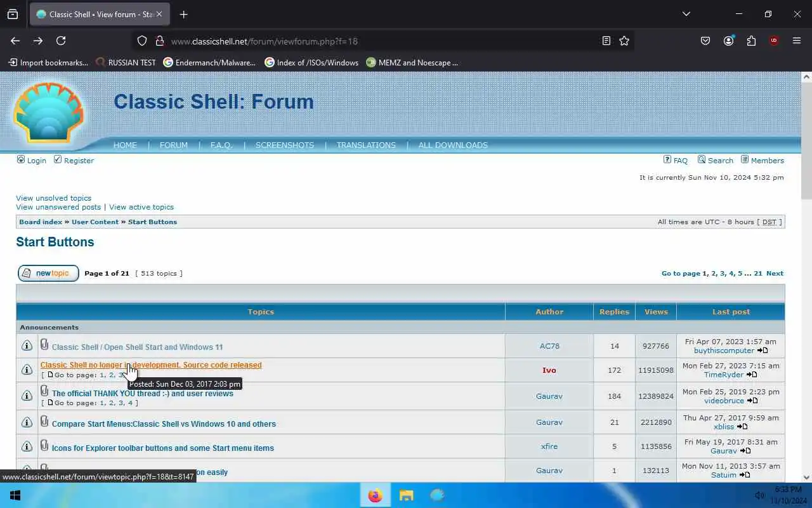Open the MEMZ and Noescape bookmark
The image size is (812, 508).
pyautogui.click(x=412, y=62)
